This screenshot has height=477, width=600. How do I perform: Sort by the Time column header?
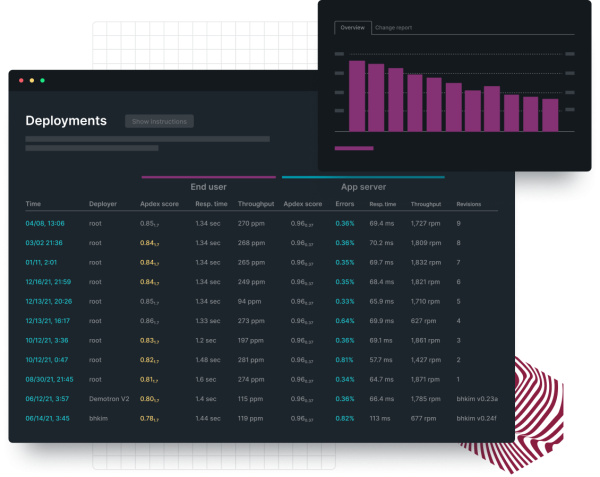pyautogui.click(x=33, y=204)
